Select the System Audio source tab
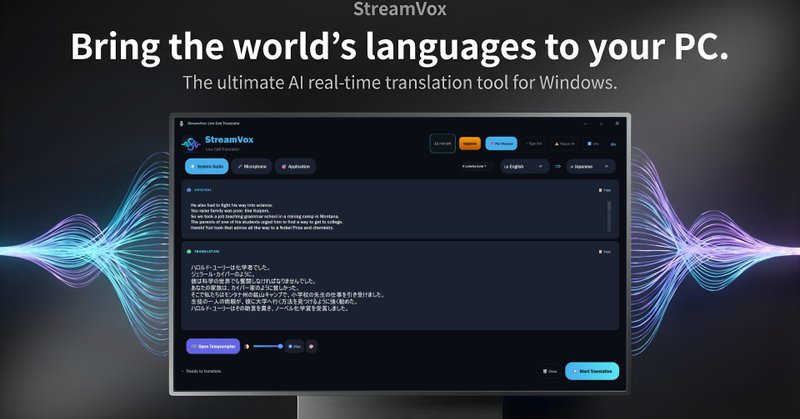The width and height of the screenshot is (800, 419). click(207, 166)
